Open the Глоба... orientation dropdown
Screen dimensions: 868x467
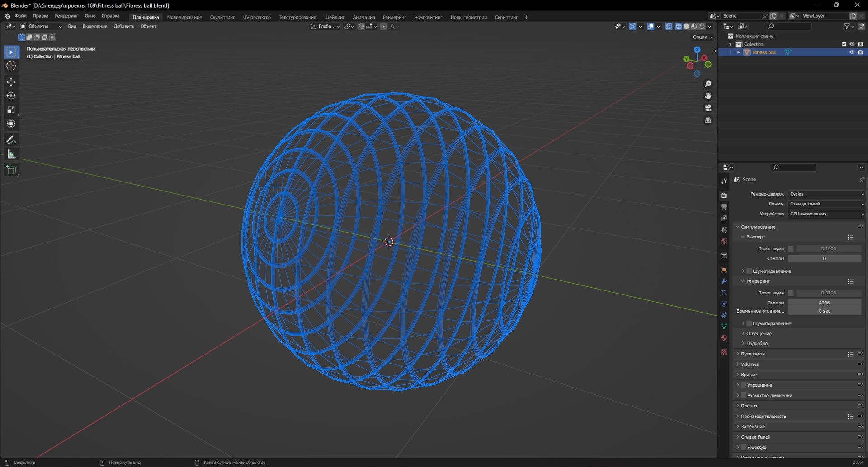(x=325, y=26)
